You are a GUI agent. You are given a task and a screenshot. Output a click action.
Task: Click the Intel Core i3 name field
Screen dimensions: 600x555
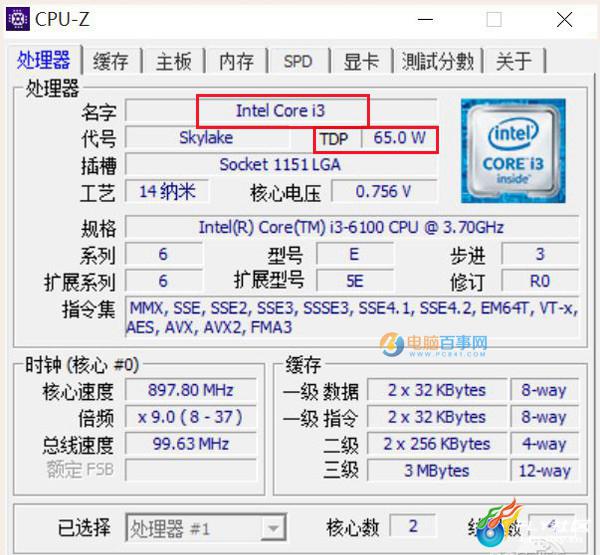coord(281,111)
